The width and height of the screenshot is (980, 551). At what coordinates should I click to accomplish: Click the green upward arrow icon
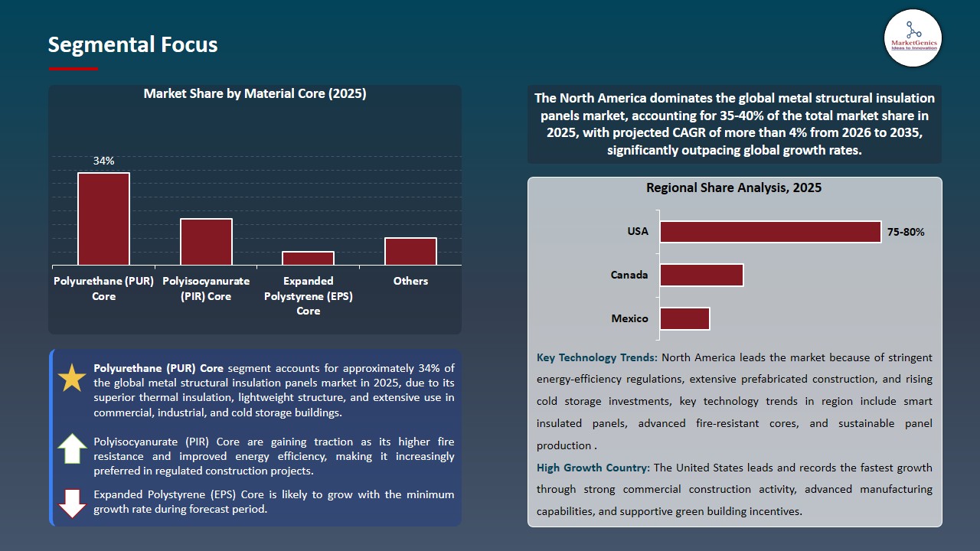(x=72, y=448)
